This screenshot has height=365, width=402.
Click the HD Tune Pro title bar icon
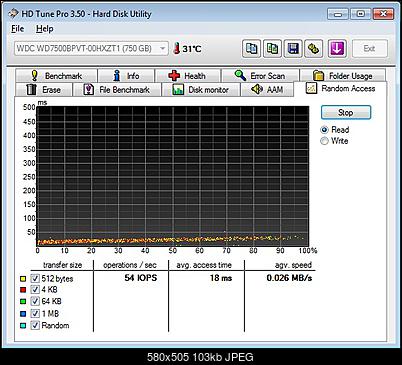click(13, 14)
